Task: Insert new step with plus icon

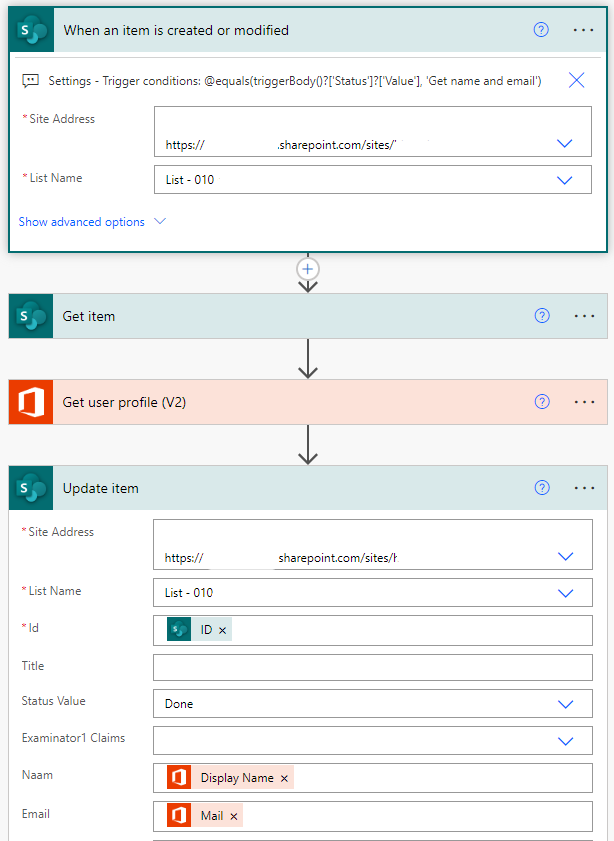Action: (308, 269)
